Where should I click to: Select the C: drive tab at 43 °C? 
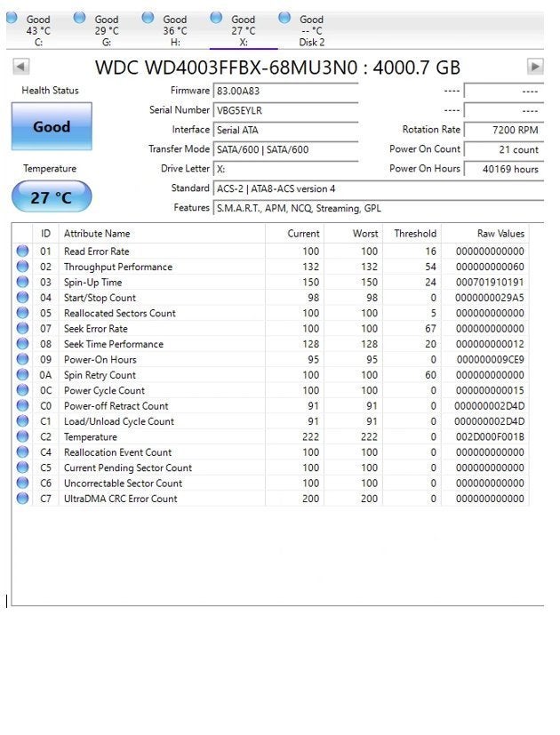point(38,30)
